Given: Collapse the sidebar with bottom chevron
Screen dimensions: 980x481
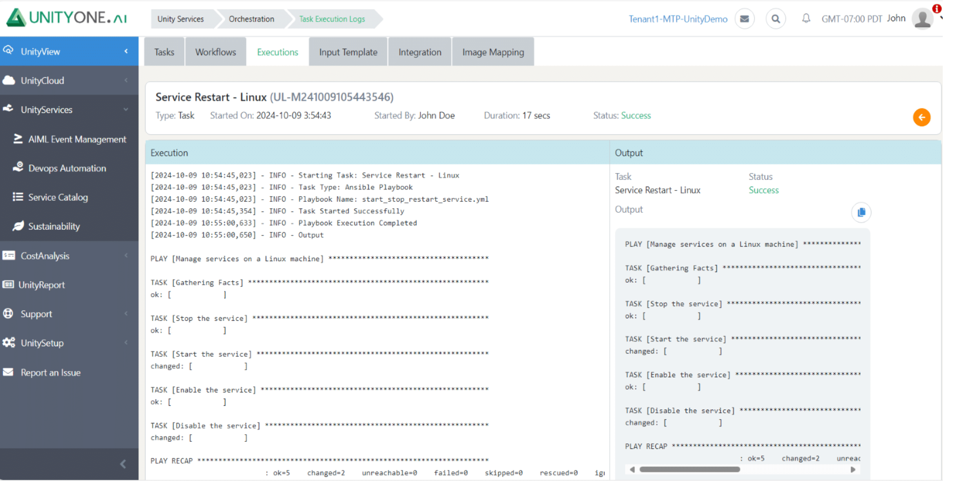Looking at the screenshot, I should pyautogui.click(x=123, y=464).
